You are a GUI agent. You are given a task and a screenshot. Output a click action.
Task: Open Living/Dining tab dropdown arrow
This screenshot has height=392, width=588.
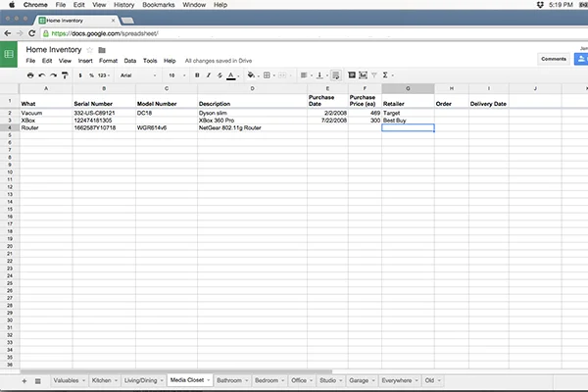[x=162, y=381]
